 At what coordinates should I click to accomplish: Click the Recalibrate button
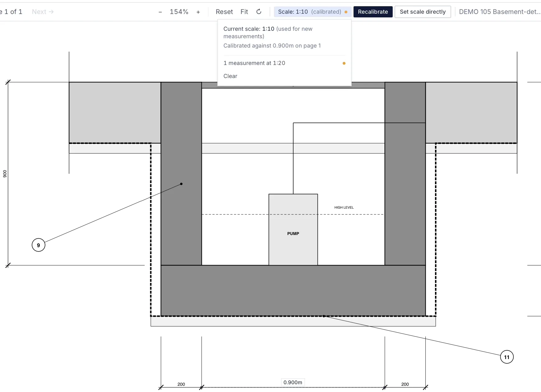pos(373,12)
